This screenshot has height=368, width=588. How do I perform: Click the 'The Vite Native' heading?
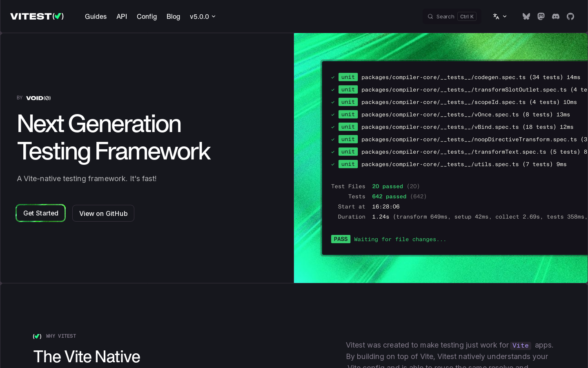[87, 357]
